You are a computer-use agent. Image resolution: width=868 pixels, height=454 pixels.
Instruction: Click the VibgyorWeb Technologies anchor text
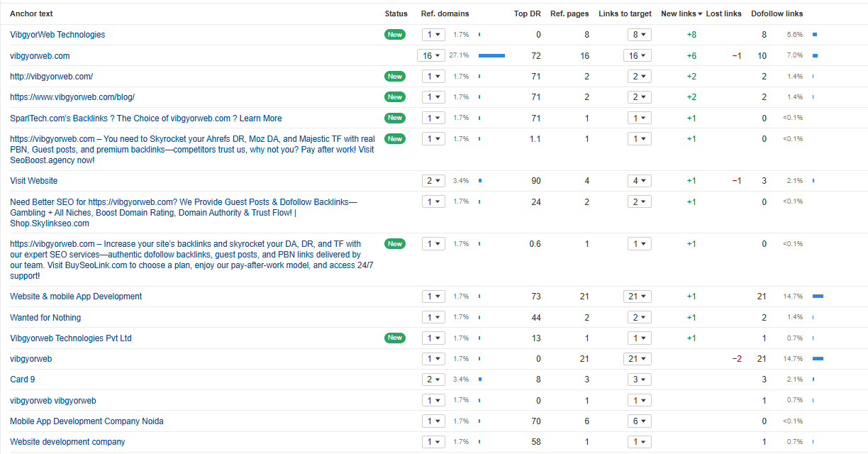[x=57, y=35]
